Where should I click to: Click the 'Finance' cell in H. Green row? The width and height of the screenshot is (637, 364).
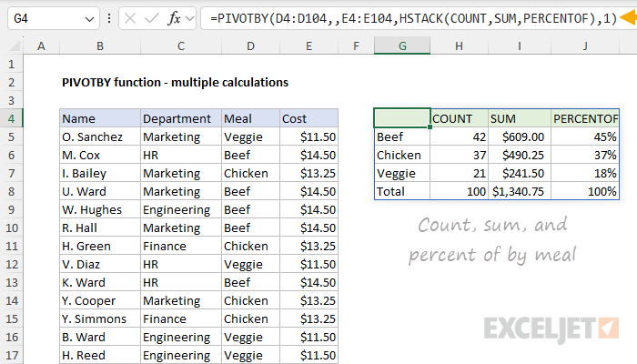coord(181,247)
